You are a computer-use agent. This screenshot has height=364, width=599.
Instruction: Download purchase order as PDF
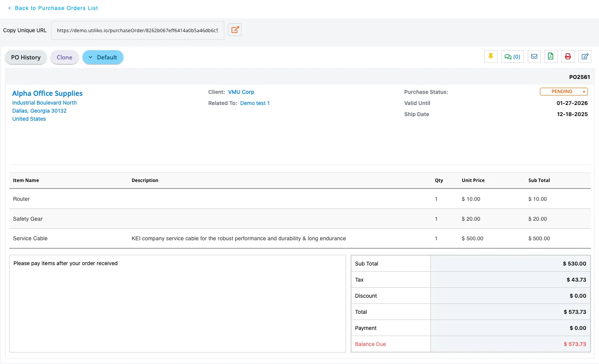[551, 57]
